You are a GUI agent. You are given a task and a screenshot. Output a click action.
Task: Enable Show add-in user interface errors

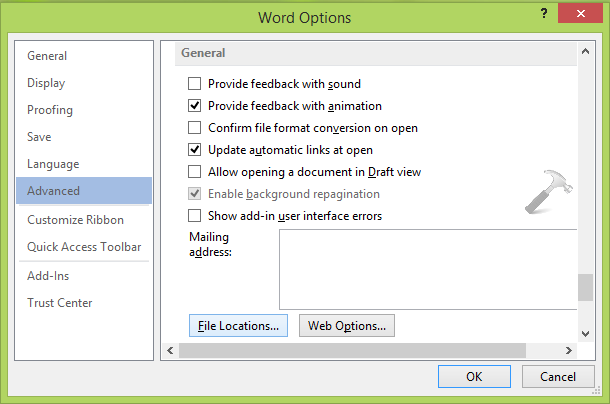[195, 216]
